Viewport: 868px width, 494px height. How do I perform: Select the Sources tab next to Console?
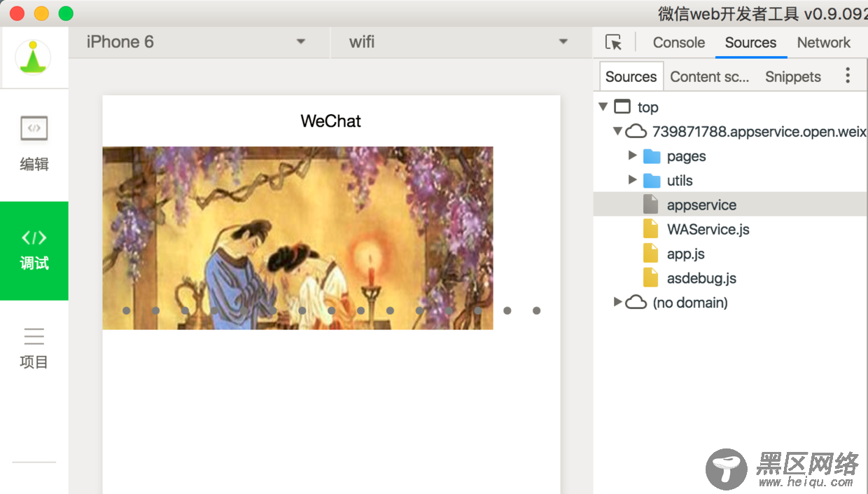750,43
